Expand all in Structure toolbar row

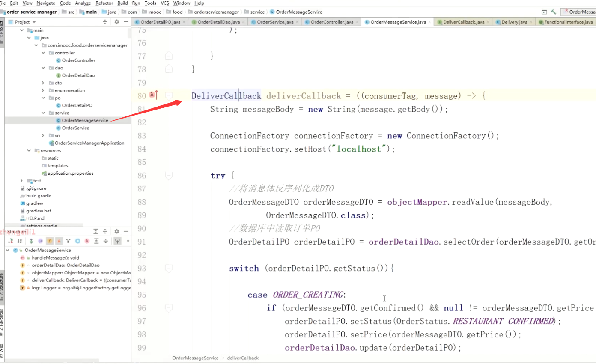96,241
